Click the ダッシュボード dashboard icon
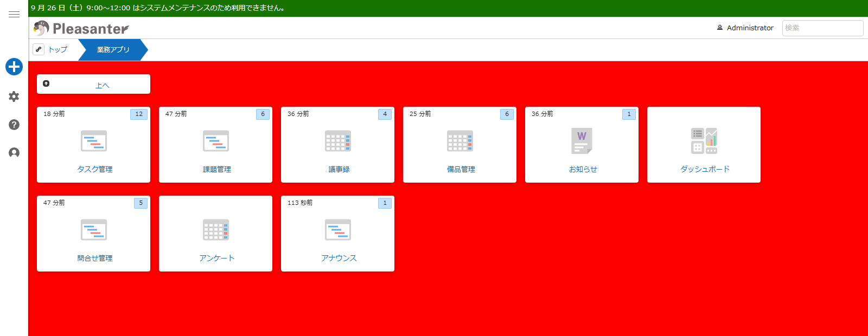Viewport: 868px width, 336px height. [704, 141]
